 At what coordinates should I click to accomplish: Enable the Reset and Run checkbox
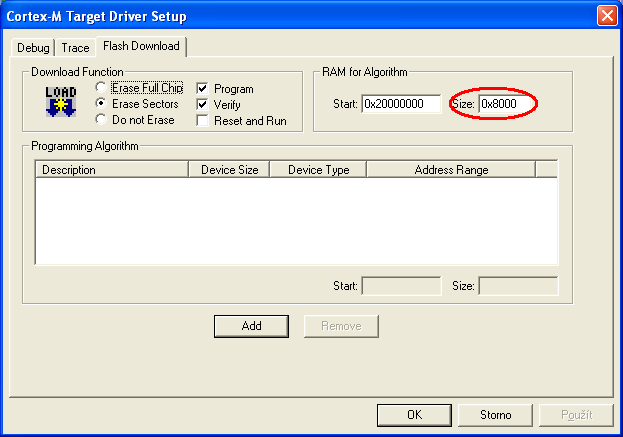click(202, 120)
